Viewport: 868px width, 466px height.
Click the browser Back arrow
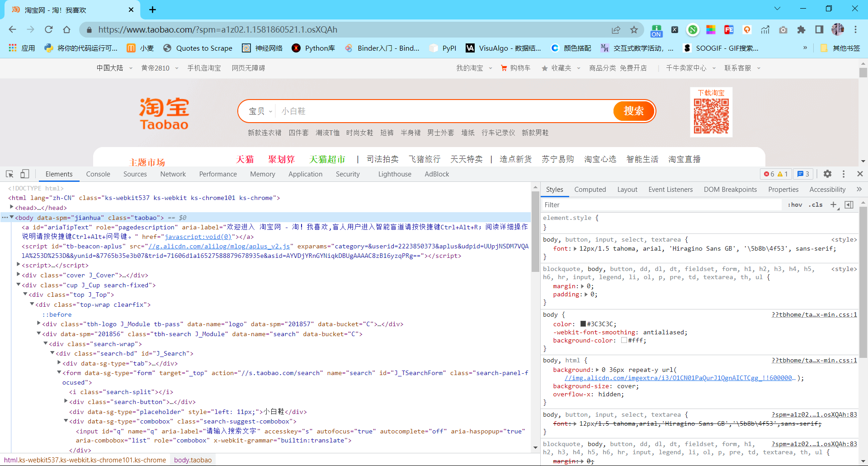[x=12, y=29]
